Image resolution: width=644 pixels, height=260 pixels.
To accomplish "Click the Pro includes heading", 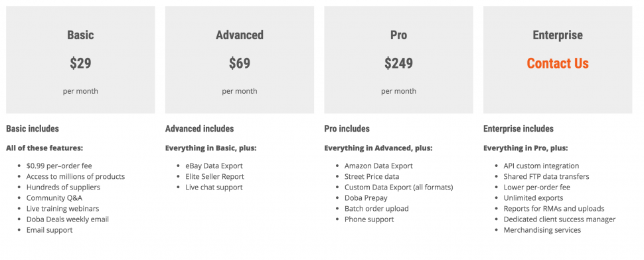I will tap(347, 129).
